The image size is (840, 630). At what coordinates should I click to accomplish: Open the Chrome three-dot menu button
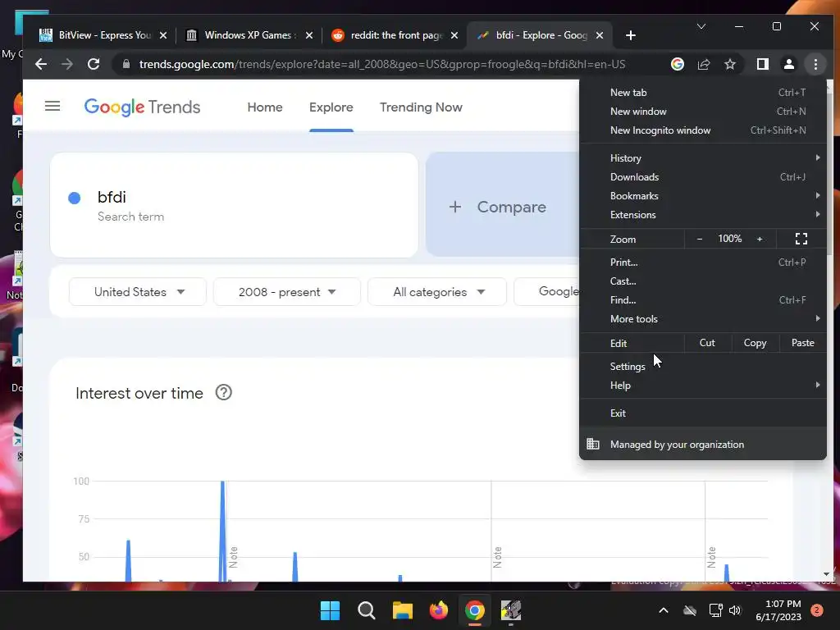(815, 64)
